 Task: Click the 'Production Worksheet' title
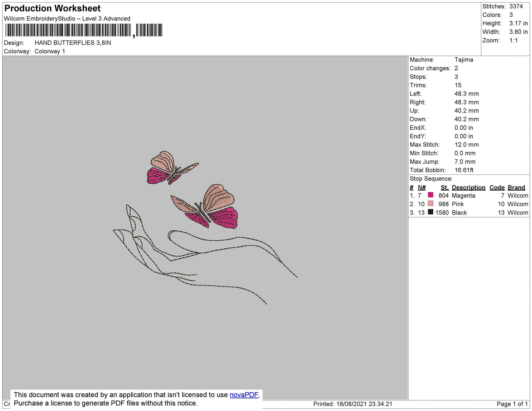click(52, 8)
